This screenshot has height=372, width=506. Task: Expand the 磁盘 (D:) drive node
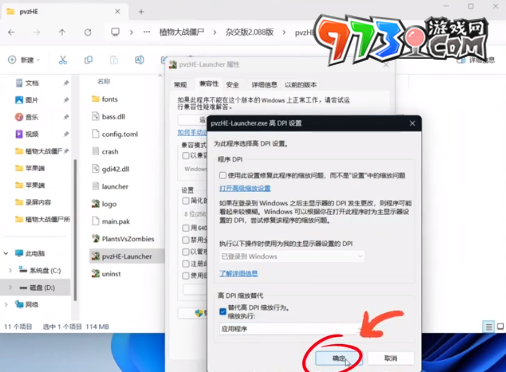click(10, 287)
